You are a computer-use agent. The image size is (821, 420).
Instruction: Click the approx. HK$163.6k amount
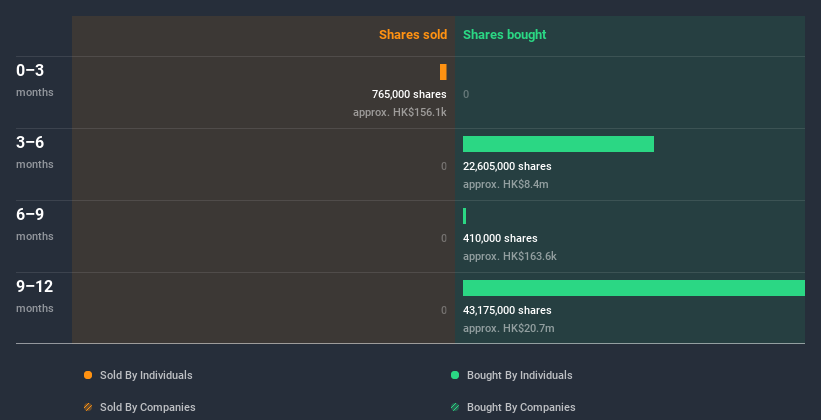tap(509, 256)
